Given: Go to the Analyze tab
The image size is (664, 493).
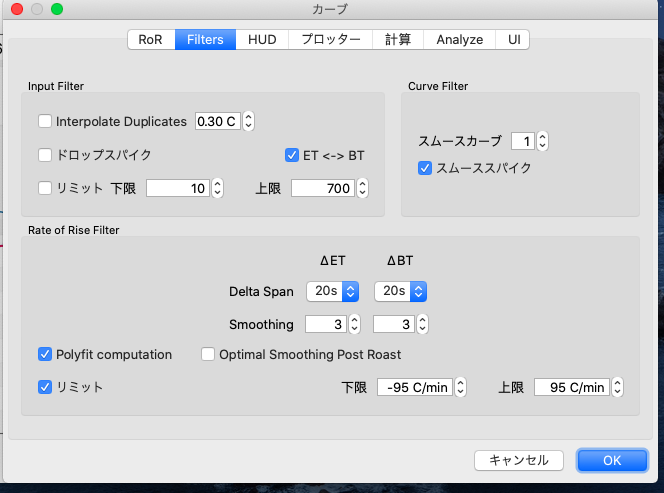Looking at the screenshot, I should [459, 40].
